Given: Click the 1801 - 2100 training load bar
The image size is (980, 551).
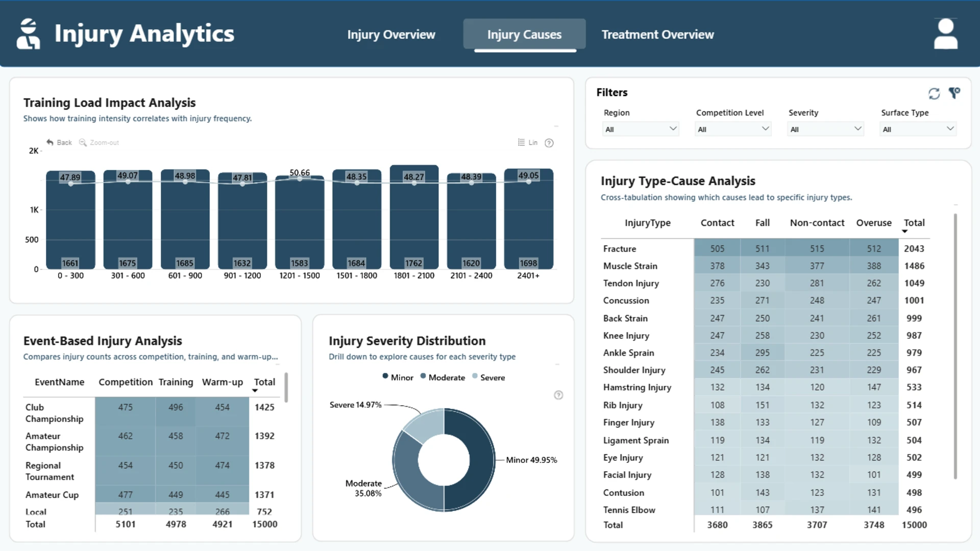Looking at the screenshot, I should coord(414,217).
